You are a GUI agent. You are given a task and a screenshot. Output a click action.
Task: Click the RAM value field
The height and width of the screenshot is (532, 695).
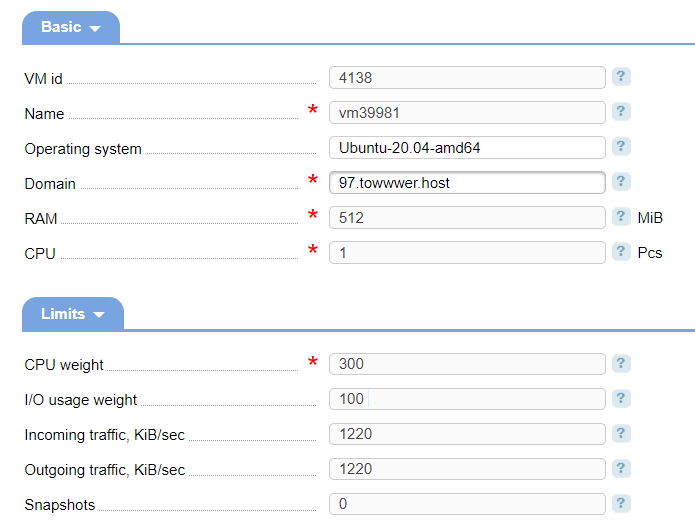467,217
